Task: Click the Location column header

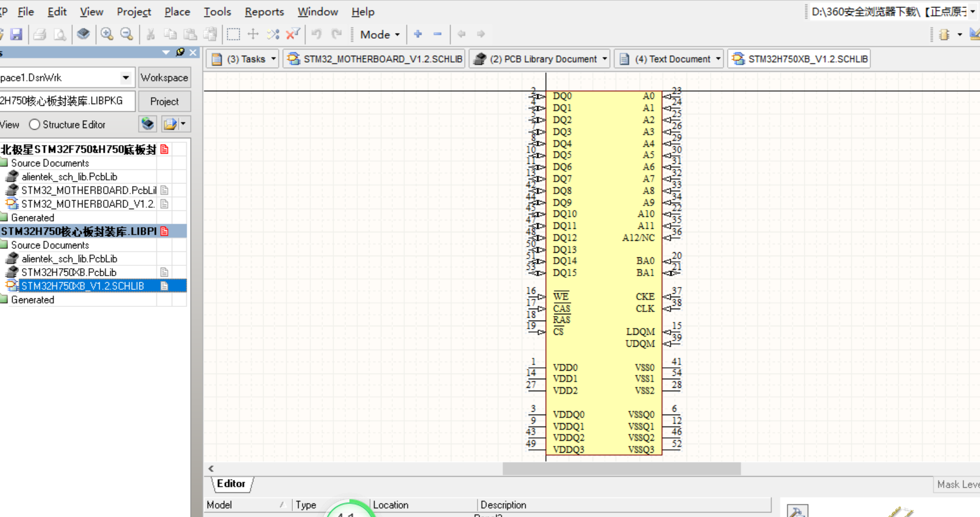Action: coord(423,505)
